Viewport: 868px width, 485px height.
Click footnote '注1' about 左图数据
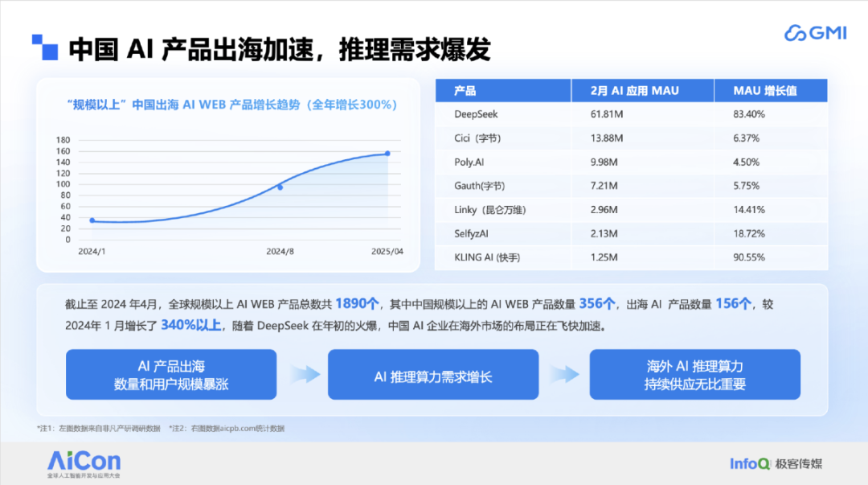coord(99,429)
